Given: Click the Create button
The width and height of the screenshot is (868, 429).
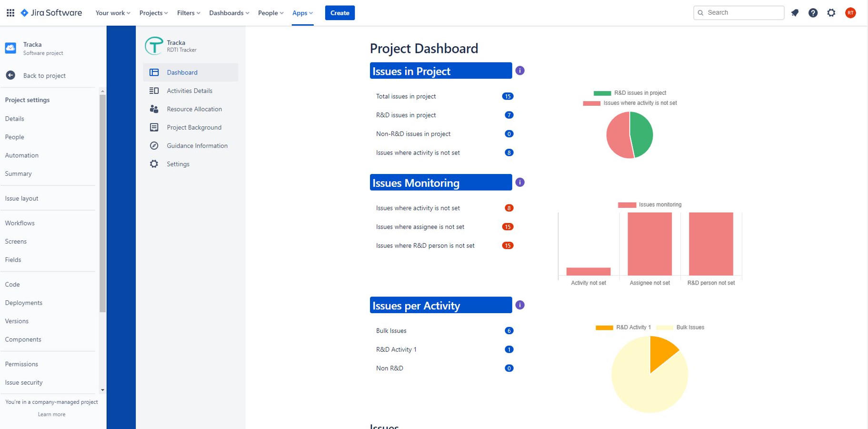Looking at the screenshot, I should [x=339, y=13].
